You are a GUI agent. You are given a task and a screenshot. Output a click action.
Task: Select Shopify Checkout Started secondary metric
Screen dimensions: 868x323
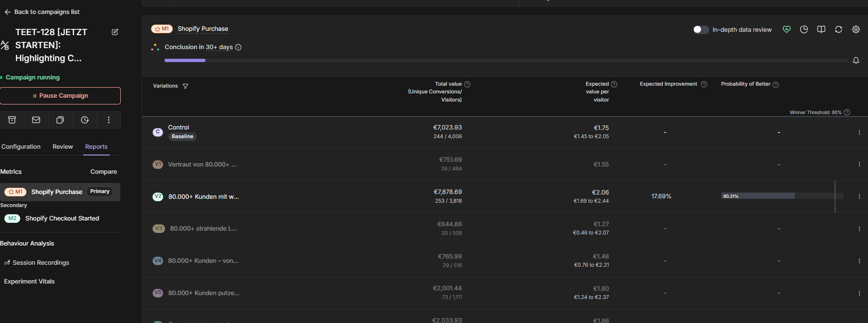pyautogui.click(x=62, y=219)
